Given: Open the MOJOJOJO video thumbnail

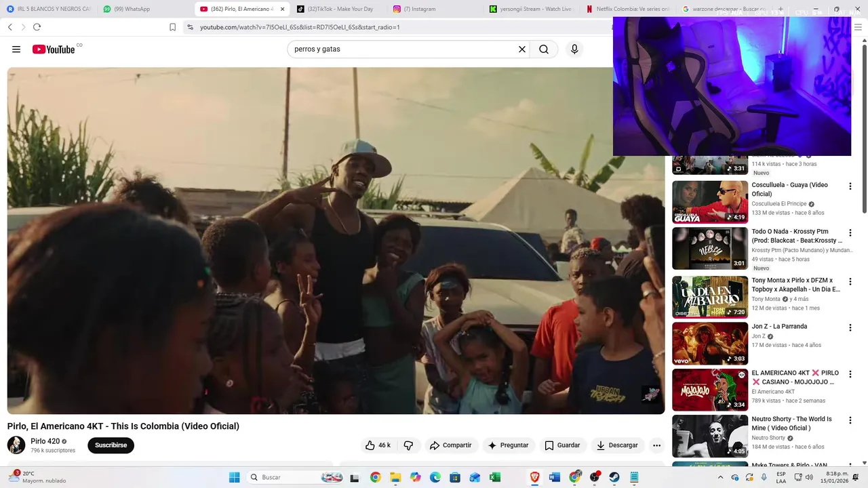Looking at the screenshot, I should pyautogui.click(x=710, y=390).
